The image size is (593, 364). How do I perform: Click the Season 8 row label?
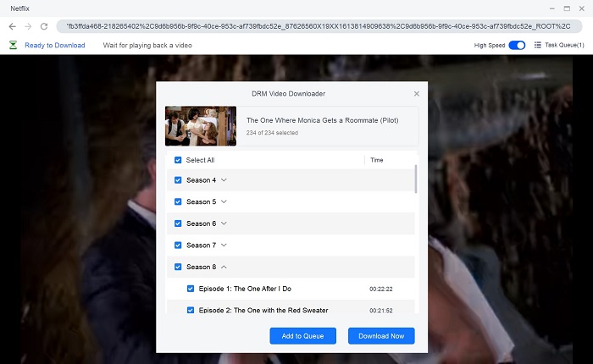coord(202,267)
